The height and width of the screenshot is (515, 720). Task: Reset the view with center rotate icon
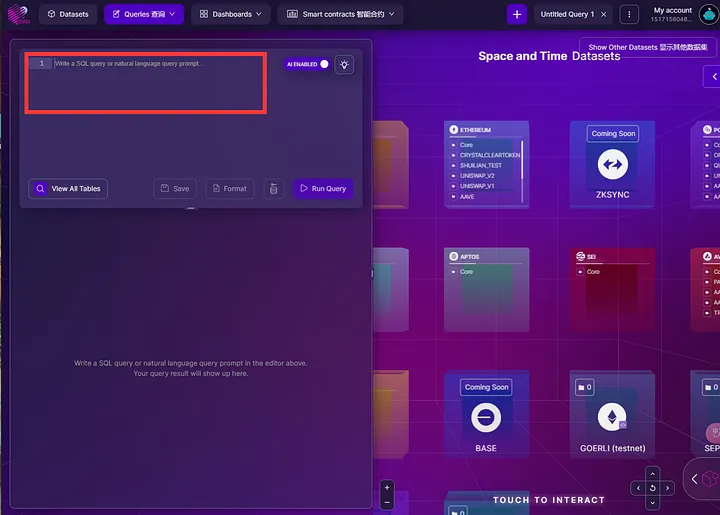[x=652, y=488]
